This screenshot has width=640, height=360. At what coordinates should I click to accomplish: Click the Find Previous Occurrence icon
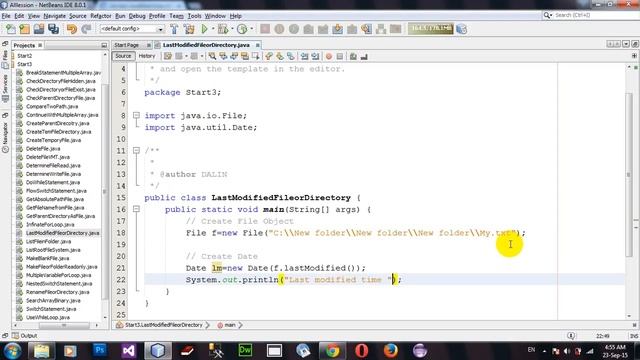coord(223,56)
